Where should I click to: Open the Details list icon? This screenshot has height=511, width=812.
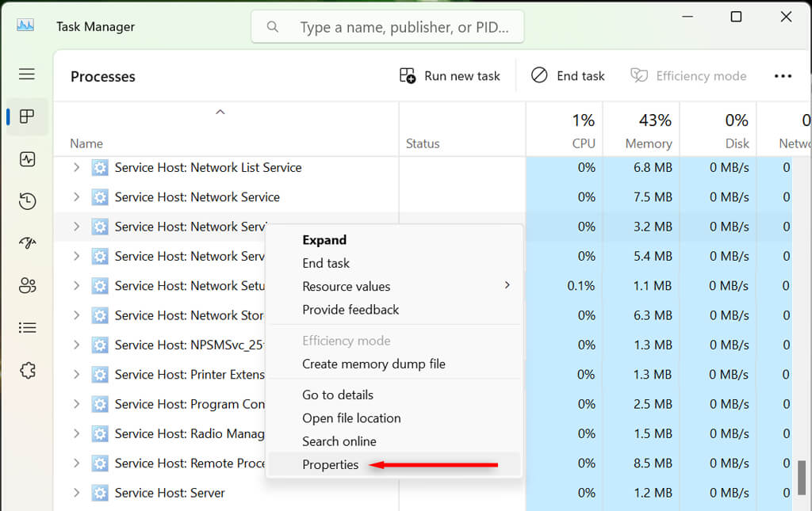[x=26, y=327]
